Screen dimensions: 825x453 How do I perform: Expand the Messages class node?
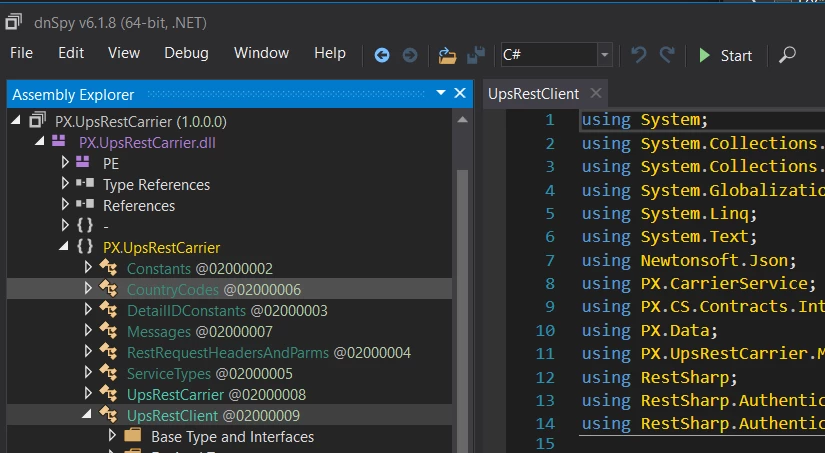(x=88, y=330)
